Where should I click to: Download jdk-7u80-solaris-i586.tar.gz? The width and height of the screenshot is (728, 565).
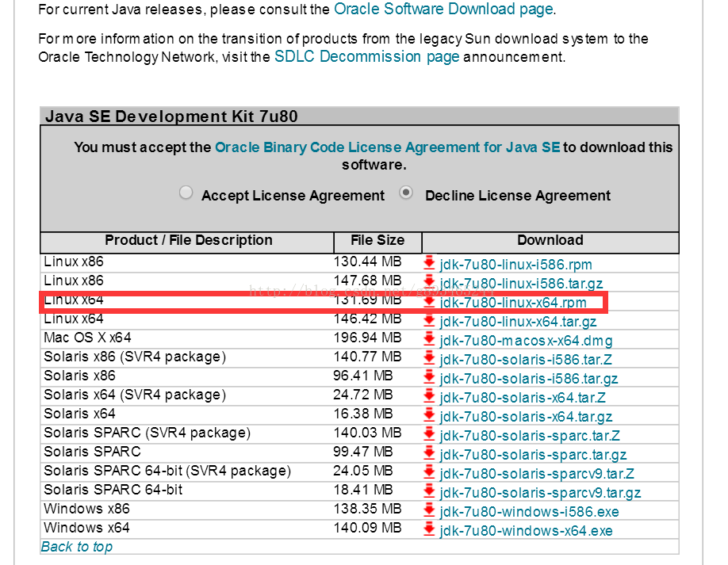coord(529,379)
